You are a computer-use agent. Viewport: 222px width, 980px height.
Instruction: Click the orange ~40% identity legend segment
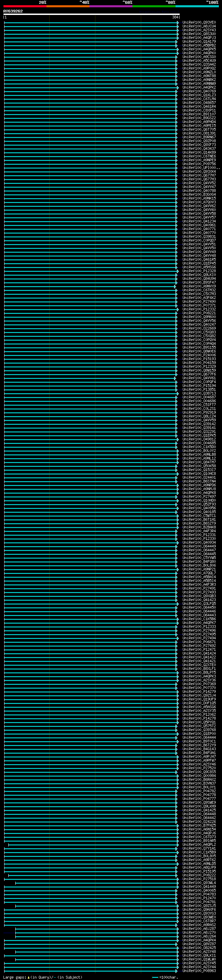tap(68, 6)
